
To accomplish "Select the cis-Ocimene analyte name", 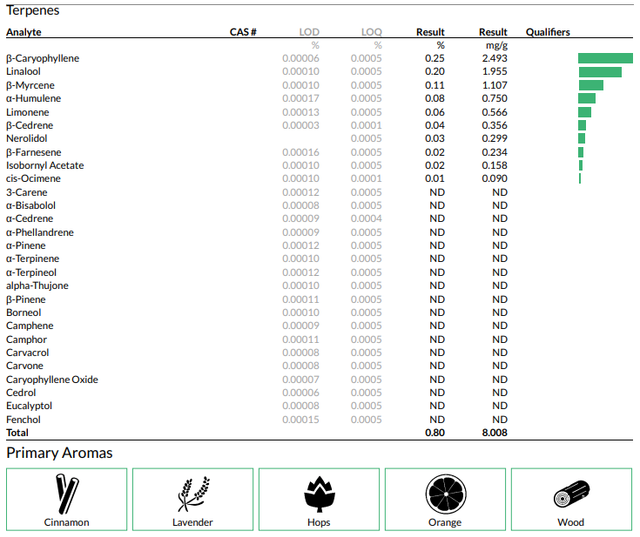I will coord(33,178).
